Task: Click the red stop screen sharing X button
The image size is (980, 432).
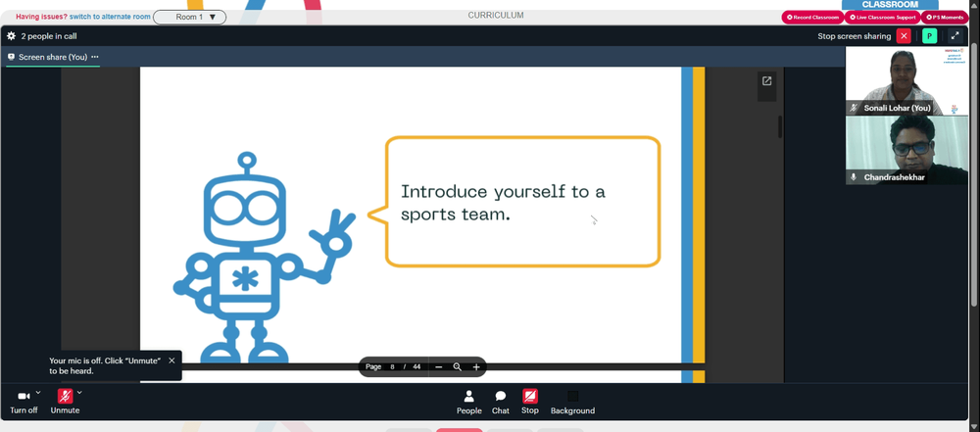Action: 904,36
